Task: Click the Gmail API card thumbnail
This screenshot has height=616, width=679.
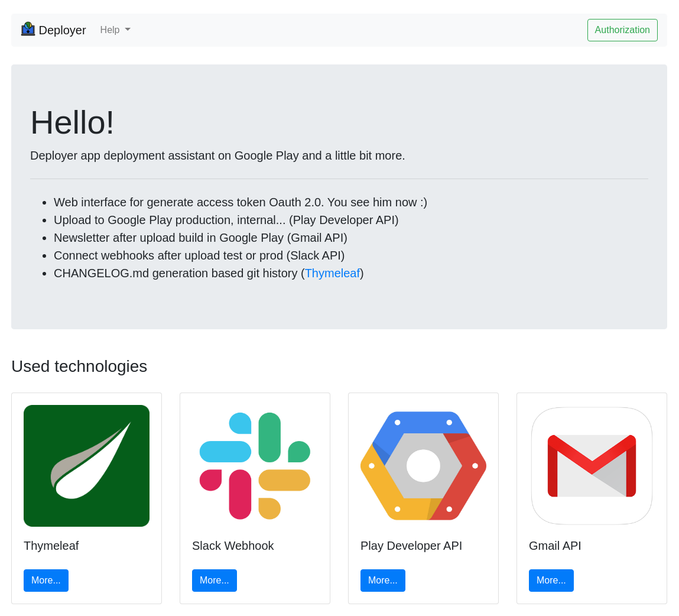Action: (592, 466)
